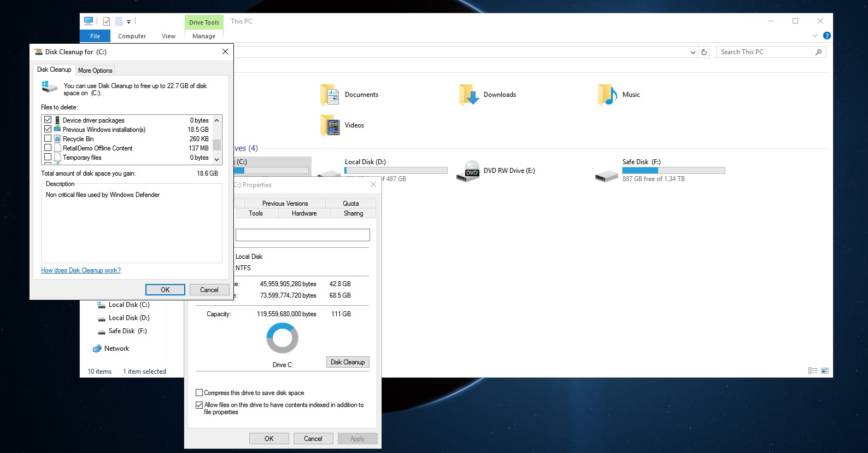Cancel the Disk Cleanup dialog
Viewport: 868px width, 453px height.
(x=209, y=290)
